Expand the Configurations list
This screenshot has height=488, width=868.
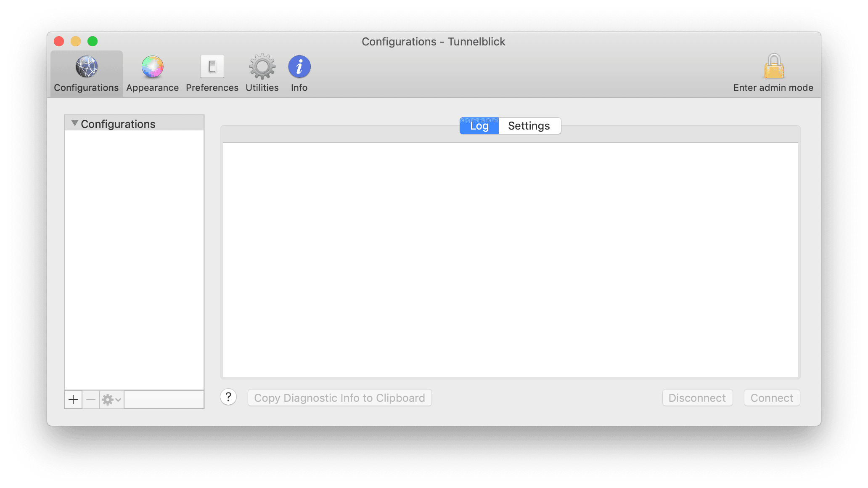[x=73, y=124]
